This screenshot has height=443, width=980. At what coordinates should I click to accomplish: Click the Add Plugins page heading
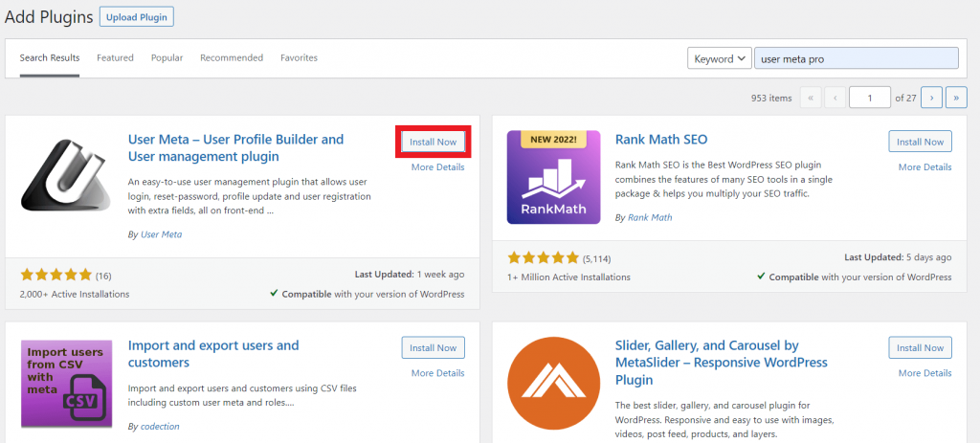[49, 17]
